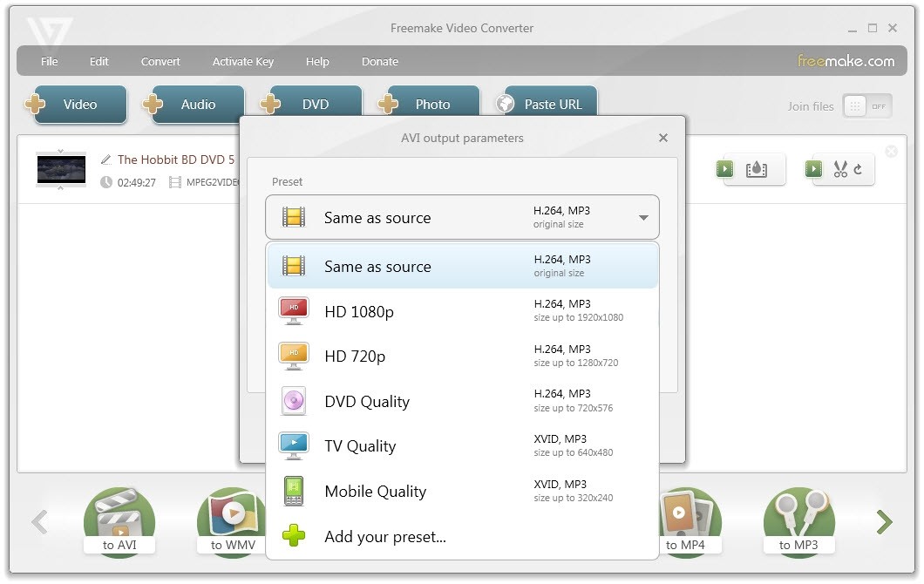The image size is (924, 584).
Task: Open the Activate Key menu
Action: pos(242,61)
